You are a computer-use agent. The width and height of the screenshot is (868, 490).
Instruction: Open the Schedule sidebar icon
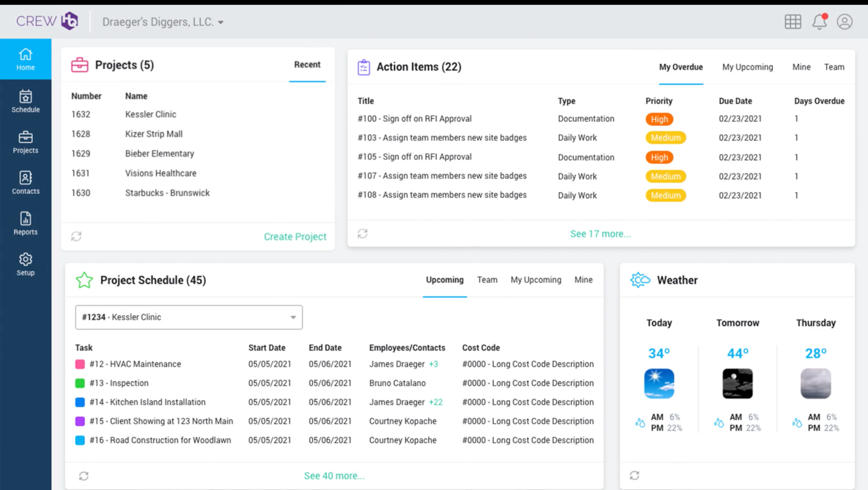tap(26, 101)
